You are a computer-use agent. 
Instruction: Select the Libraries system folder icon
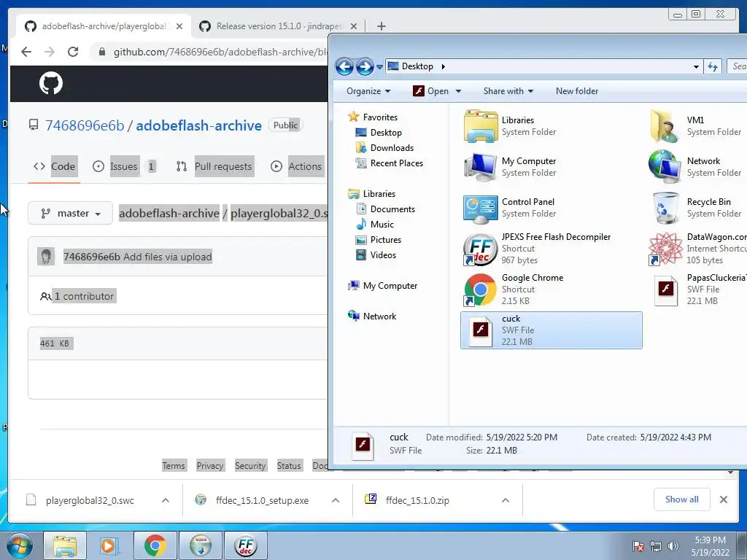click(481, 126)
